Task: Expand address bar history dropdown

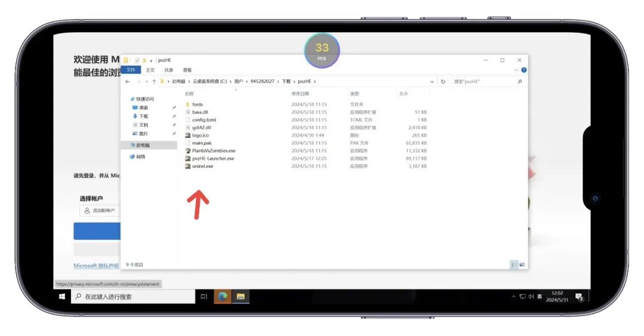Action: tap(432, 81)
